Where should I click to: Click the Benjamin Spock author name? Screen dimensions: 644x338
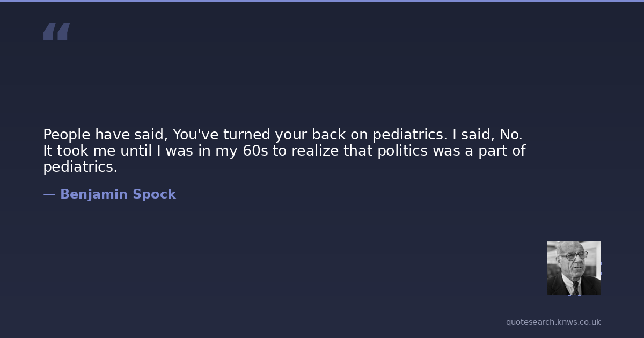pos(118,194)
